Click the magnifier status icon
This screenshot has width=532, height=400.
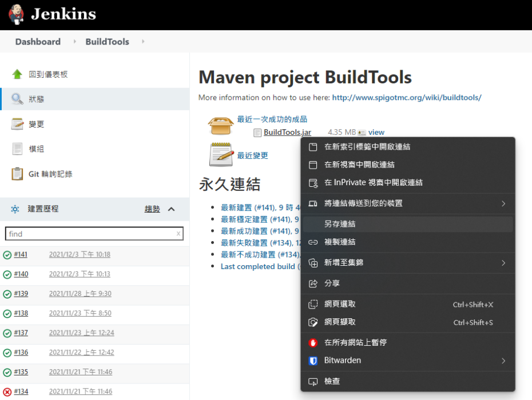coord(17,99)
